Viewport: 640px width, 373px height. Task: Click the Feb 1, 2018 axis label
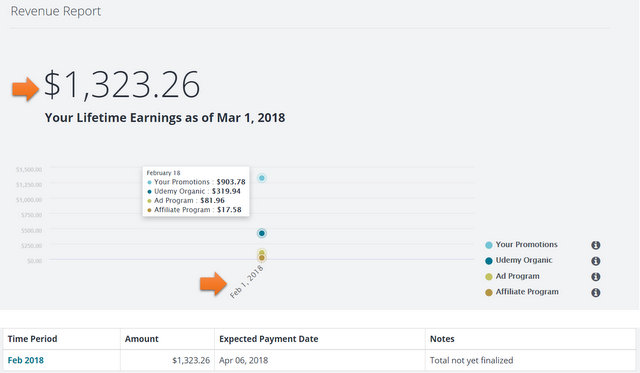click(247, 282)
